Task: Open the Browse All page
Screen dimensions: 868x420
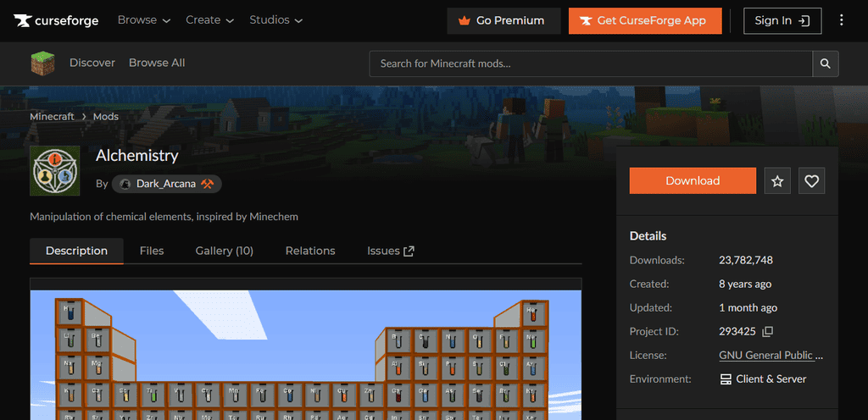Action: [x=157, y=63]
